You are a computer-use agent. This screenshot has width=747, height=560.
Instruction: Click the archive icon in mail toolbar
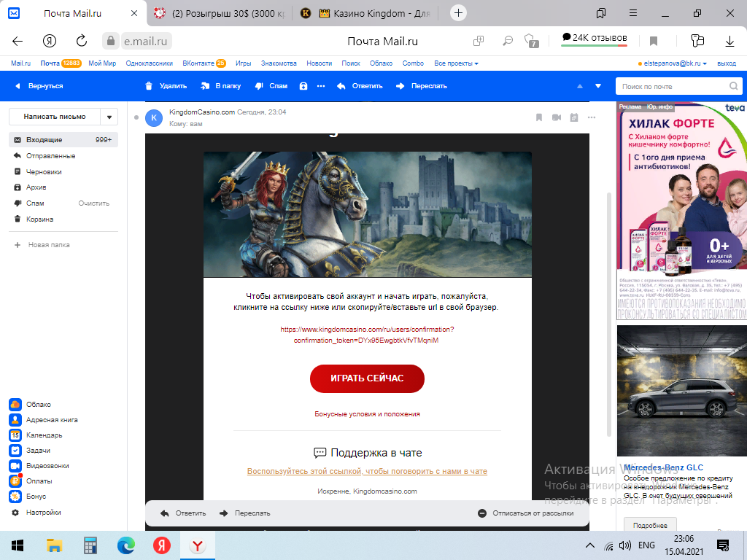303,86
